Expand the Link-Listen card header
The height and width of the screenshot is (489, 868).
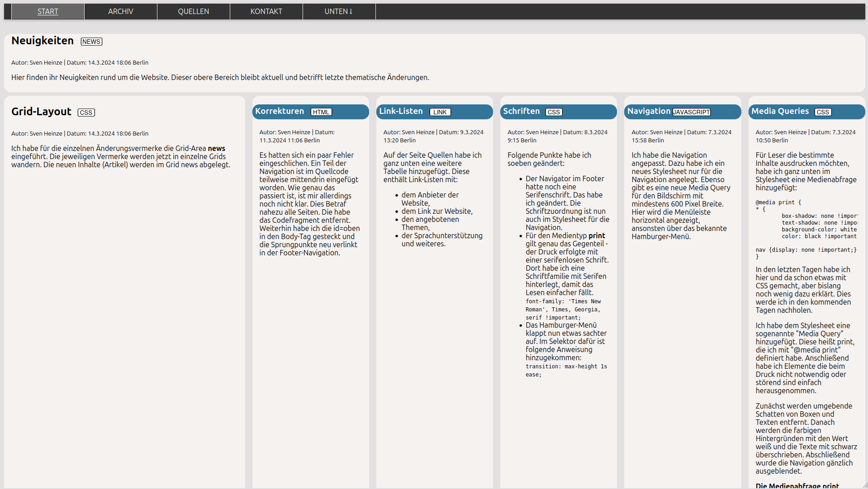point(401,111)
